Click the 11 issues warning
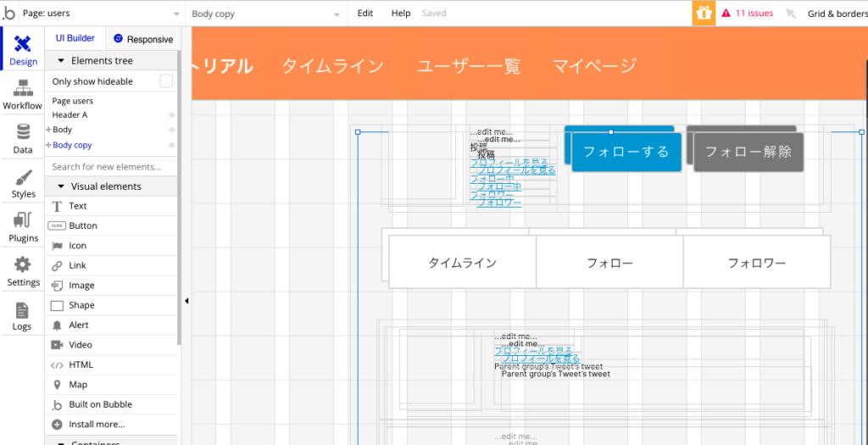Screen dimensions: 868x445 tap(747, 14)
